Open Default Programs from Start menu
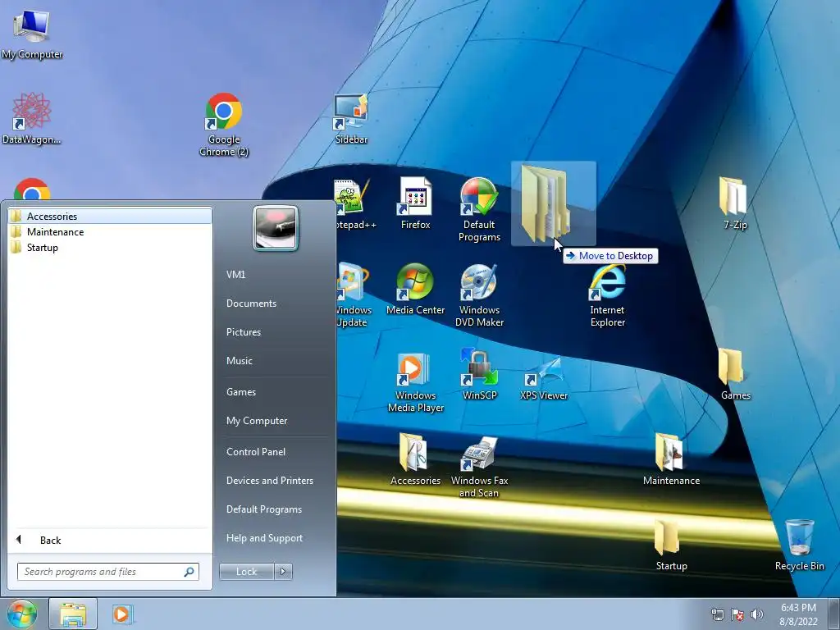 264,509
